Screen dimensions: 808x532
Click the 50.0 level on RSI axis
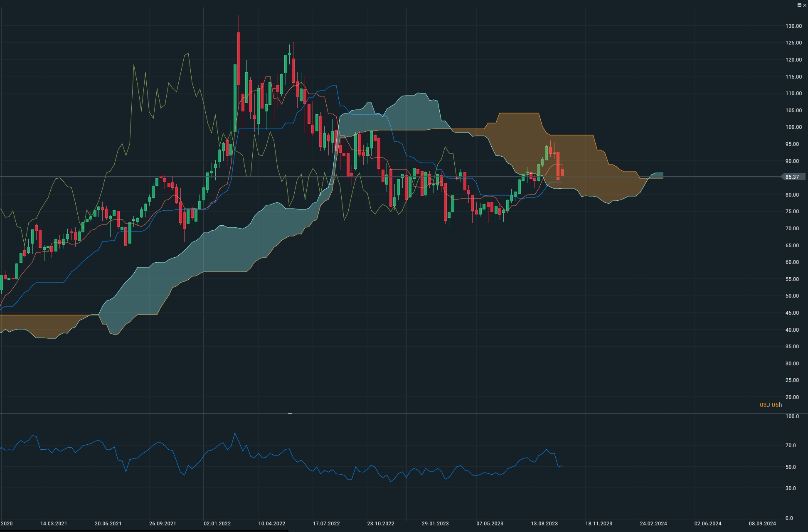[x=791, y=467]
